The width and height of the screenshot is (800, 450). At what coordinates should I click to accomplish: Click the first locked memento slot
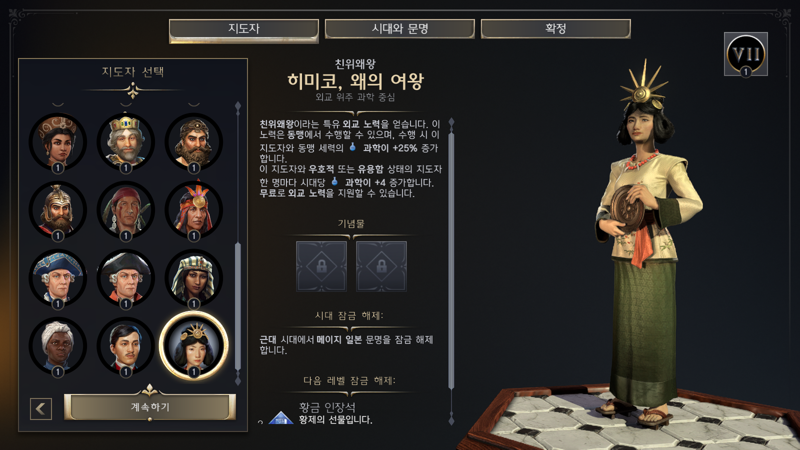tap(321, 266)
